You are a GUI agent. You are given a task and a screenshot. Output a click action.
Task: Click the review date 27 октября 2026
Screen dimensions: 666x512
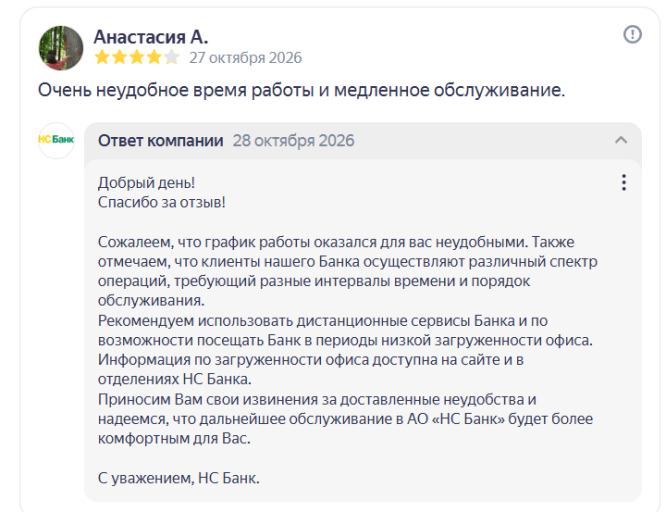pos(246,58)
